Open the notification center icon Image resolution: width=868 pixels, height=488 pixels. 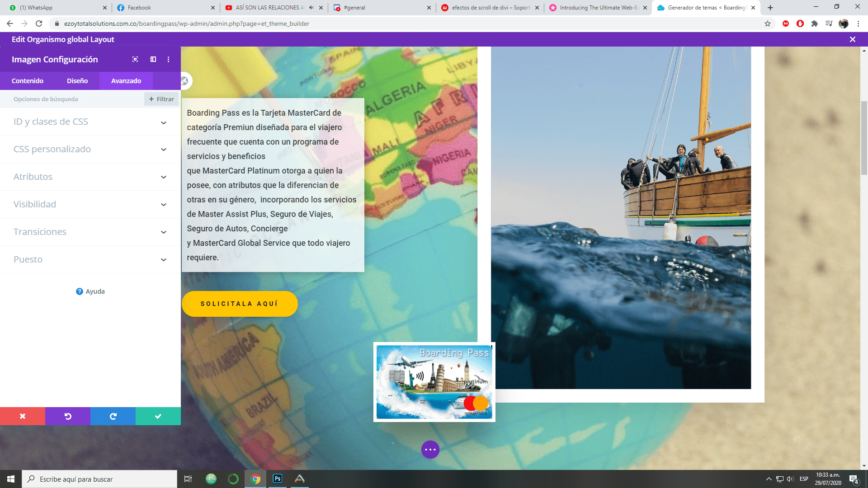pyautogui.click(x=854, y=479)
